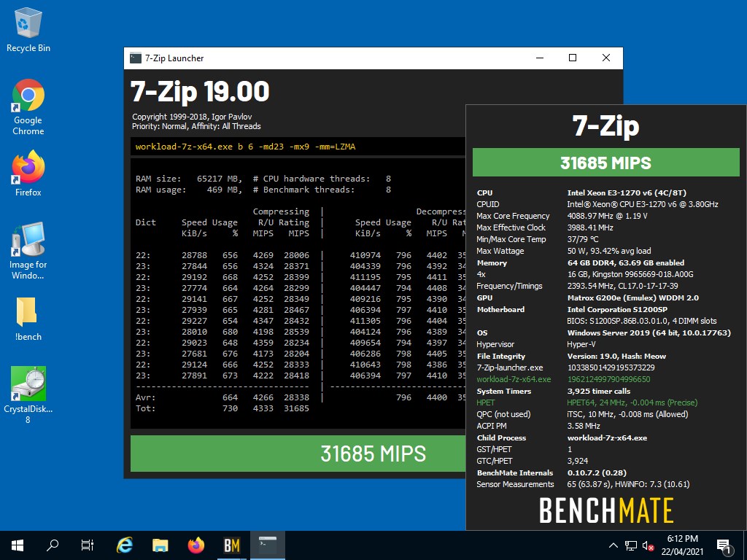The height and width of the screenshot is (560, 747).
Task: Click the Hypervisor value Hyper-V
Action: (581, 344)
